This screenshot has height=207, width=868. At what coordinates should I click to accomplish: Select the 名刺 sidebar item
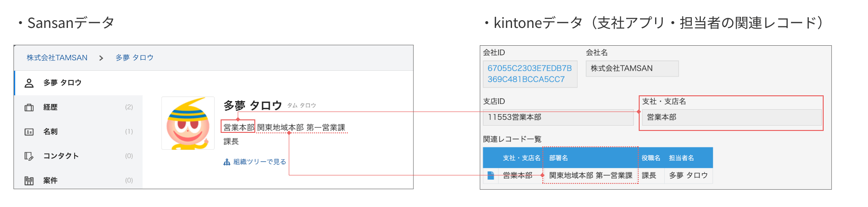[x=51, y=132]
